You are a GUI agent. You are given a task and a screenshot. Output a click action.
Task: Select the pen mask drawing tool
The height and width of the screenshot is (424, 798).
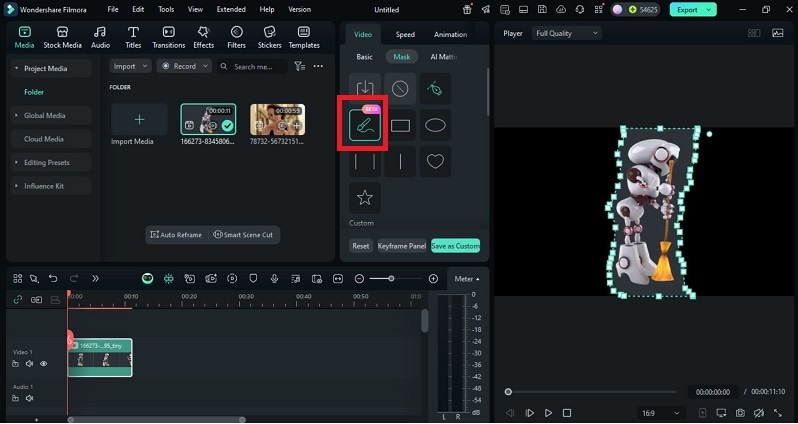(435, 89)
